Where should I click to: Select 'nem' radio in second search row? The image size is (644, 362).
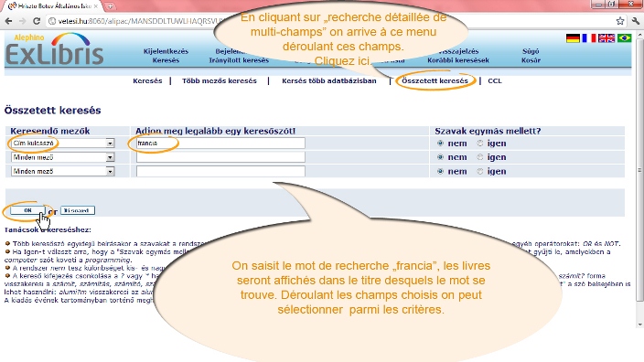(x=440, y=157)
